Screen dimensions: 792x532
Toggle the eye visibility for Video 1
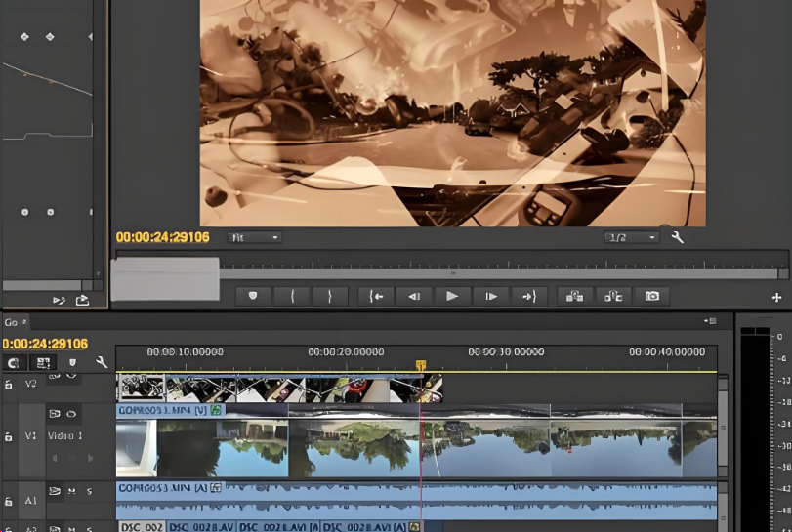tap(72, 414)
